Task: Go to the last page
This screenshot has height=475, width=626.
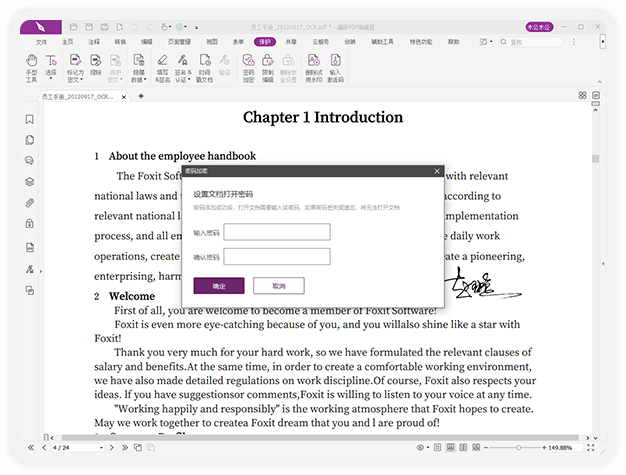Action: 125,448
